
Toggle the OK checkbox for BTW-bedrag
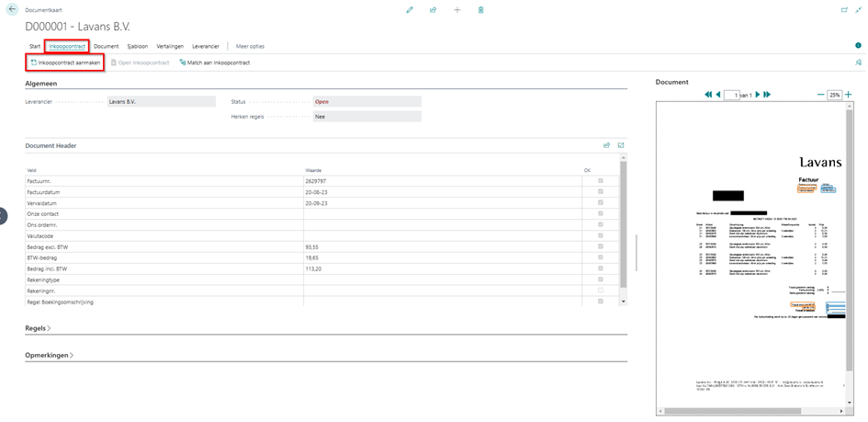point(601,257)
